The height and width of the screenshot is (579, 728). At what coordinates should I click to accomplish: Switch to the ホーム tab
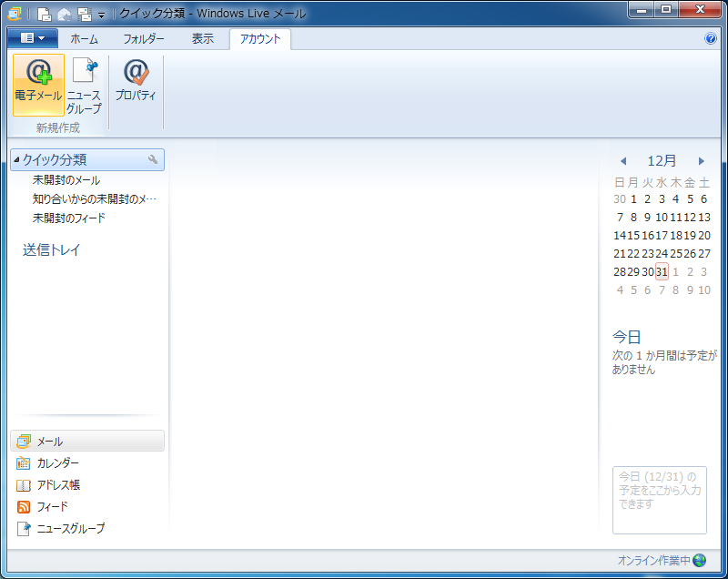coord(84,39)
